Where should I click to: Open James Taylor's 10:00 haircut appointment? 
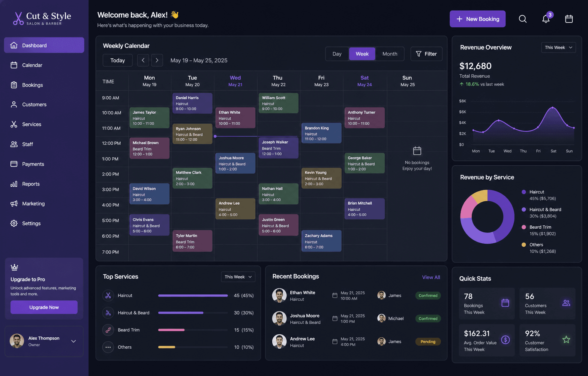pyautogui.click(x=149, y=118)
